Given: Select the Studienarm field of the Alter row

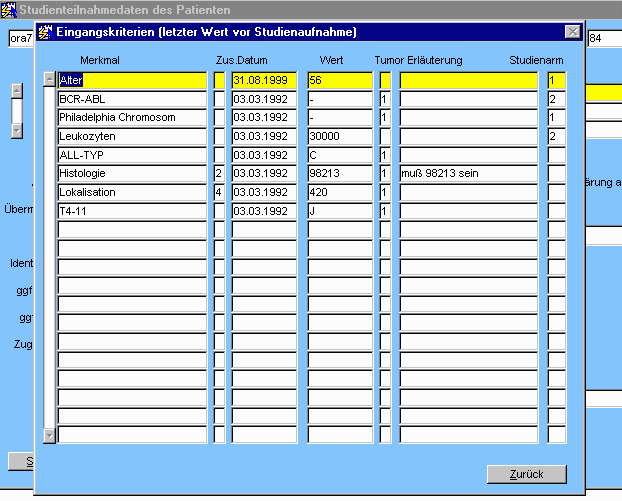Looking at the screenshot, I should click(x=556, y=80).
